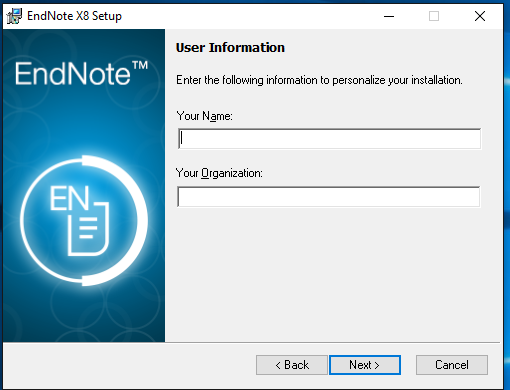Click the circular EN logo emblem
The image size is (510, 390).
pos(84,220)
